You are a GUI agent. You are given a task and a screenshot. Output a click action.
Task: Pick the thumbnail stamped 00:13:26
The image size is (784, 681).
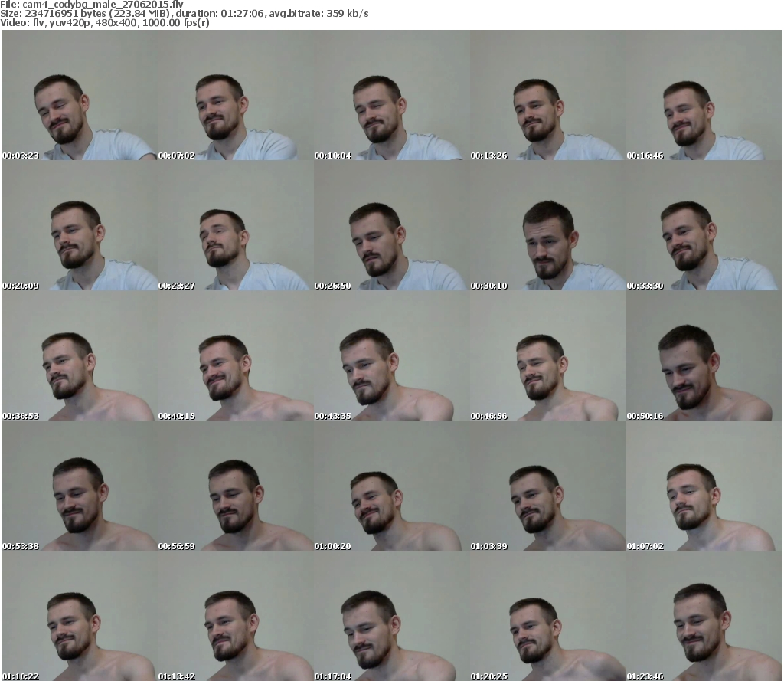pos(548,95)
